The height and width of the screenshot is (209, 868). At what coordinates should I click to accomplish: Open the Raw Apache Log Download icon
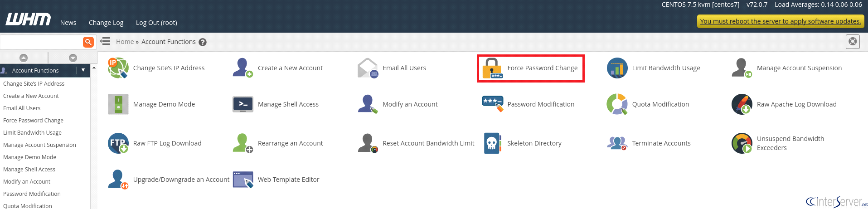point(742,104)
